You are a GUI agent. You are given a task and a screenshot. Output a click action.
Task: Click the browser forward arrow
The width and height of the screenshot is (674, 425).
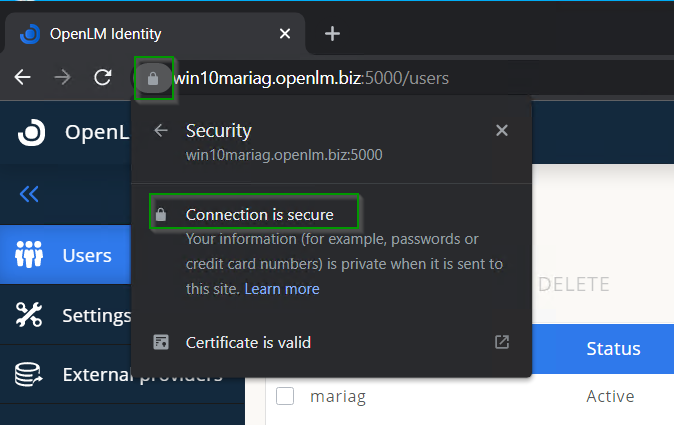[62, 78]
